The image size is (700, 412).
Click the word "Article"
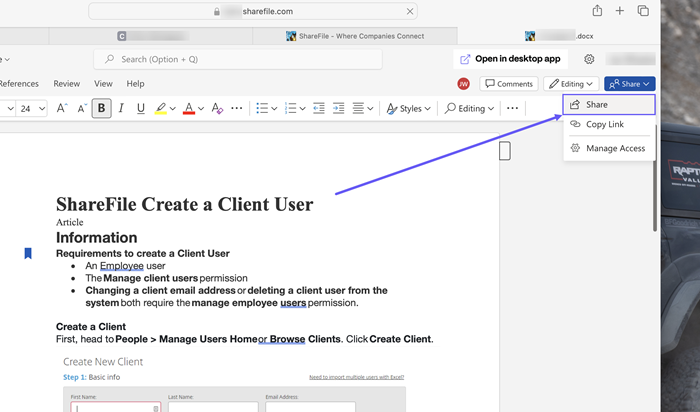tap(70, 222)
